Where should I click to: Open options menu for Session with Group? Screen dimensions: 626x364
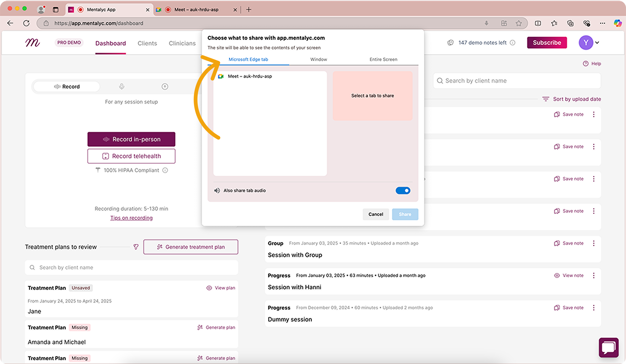coord(594,243)
